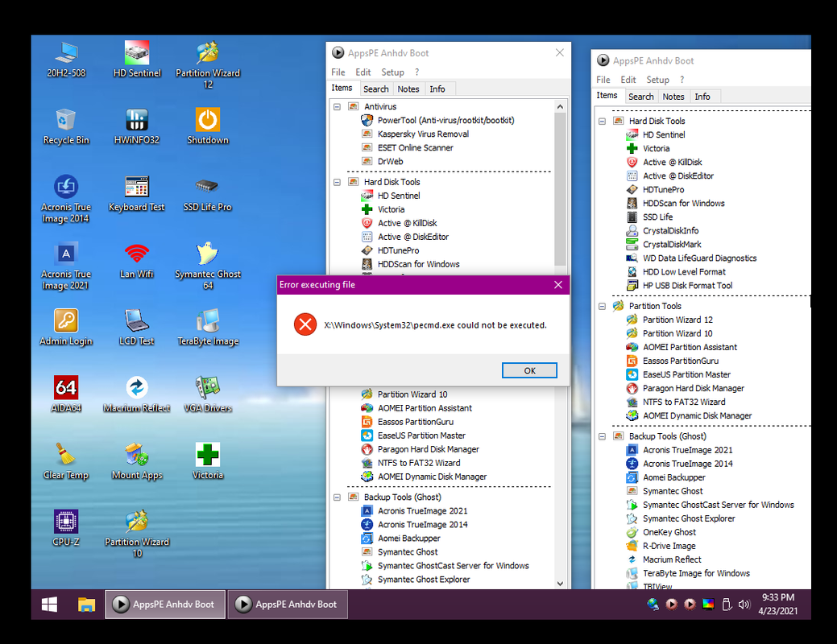Click the Windows Start button
The width and height of the screenshot is (837, 644).
point(50,605)
